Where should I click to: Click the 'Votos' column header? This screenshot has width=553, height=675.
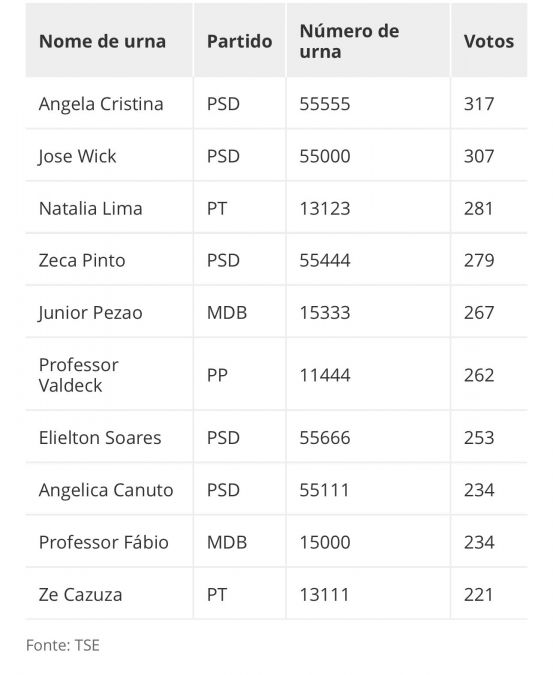[x=489, y=41]
